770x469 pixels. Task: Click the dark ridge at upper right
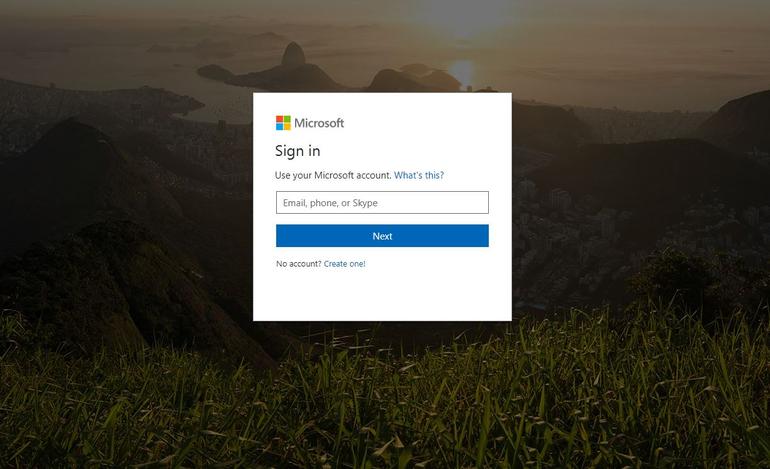click(x=737, y=120)
